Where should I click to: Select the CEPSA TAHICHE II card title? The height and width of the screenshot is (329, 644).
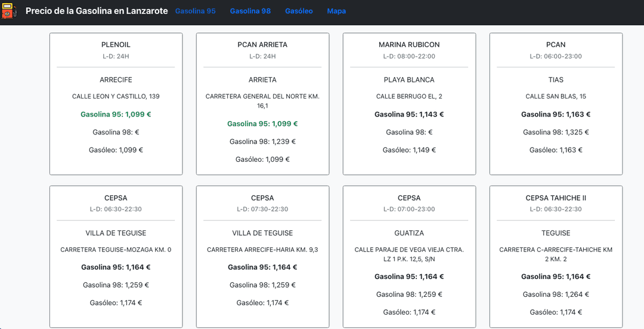click(556, 198)
